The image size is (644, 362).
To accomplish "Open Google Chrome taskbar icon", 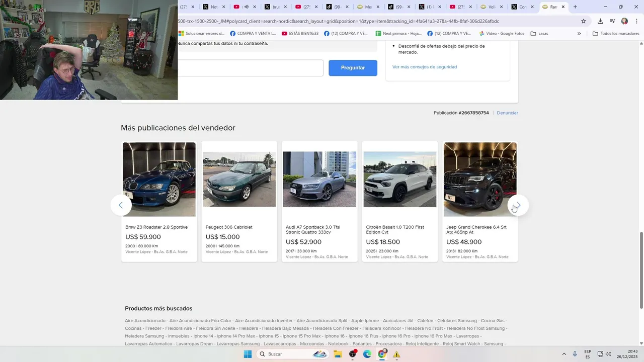I will [382, 354].
